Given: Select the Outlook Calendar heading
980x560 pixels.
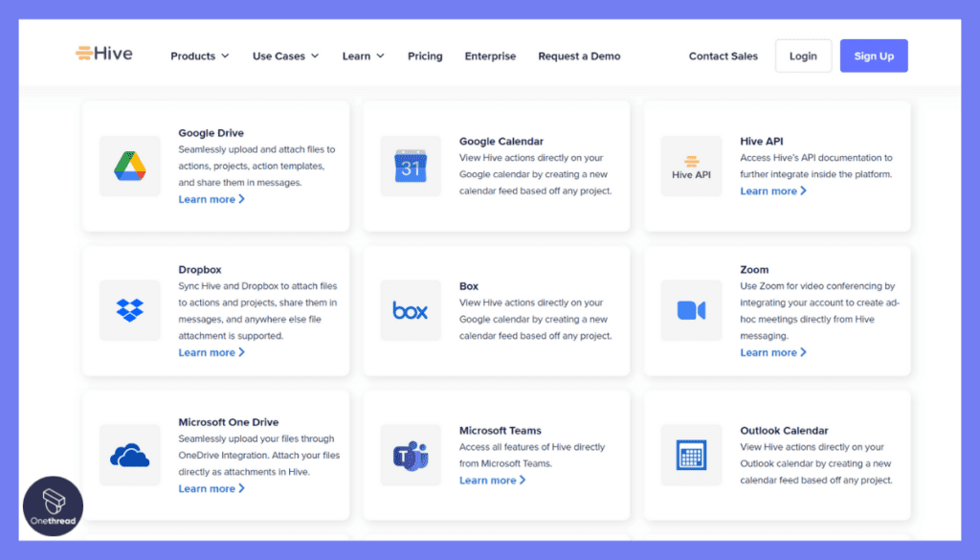Looking at the screenshot, I should click(x=785, y=431).
